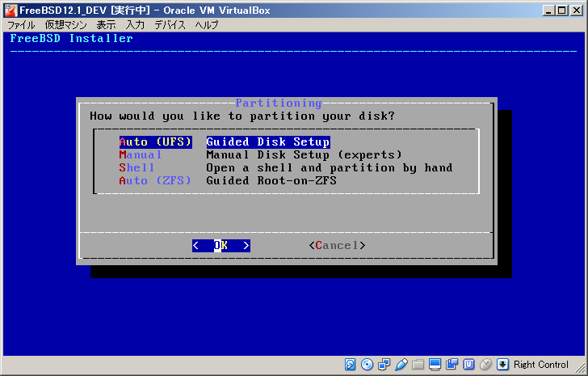Click 'Open a shell and partition by hand'
The height and width of the screenshot is (376, 588).
click(x=330, y=167)
